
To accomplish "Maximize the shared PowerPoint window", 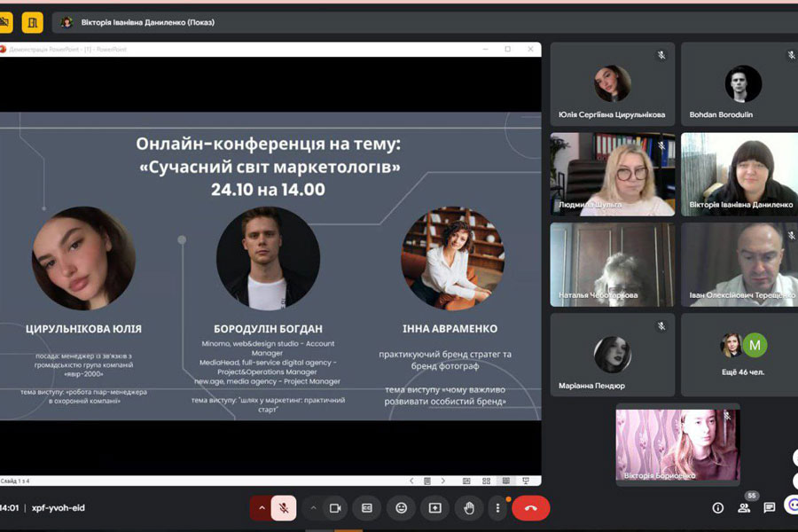I will [x=507, y=49].
